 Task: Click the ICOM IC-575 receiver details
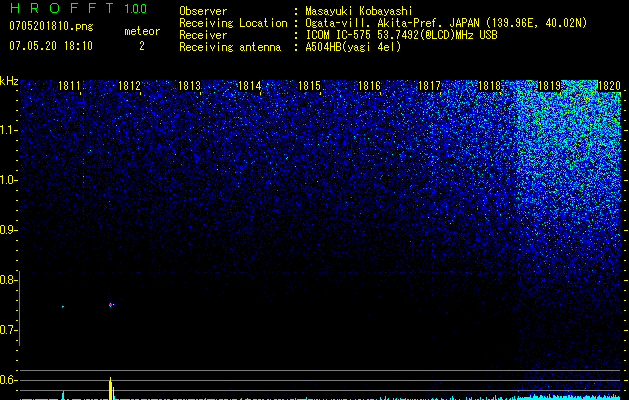point(401,35)
